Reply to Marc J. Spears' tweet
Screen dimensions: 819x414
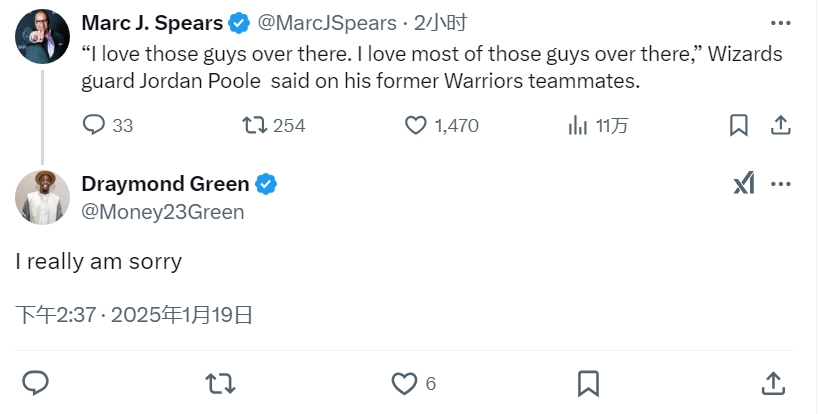[94, 125]
